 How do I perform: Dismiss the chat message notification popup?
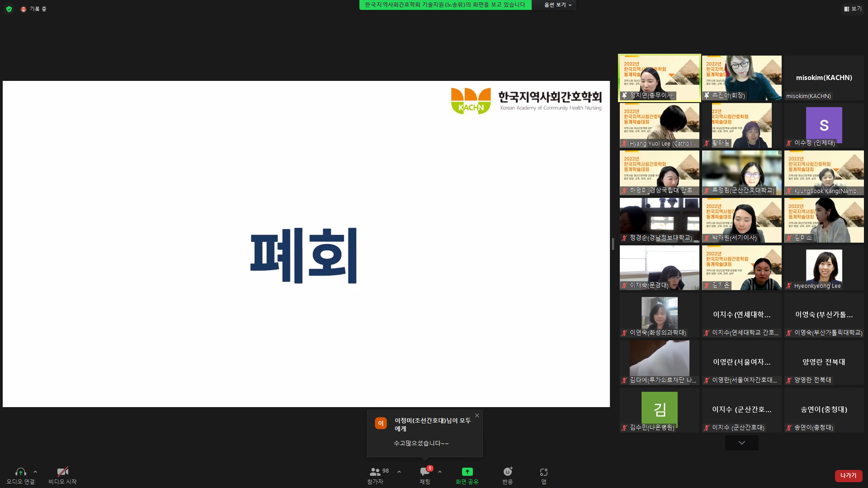click(x=477, y=416)
